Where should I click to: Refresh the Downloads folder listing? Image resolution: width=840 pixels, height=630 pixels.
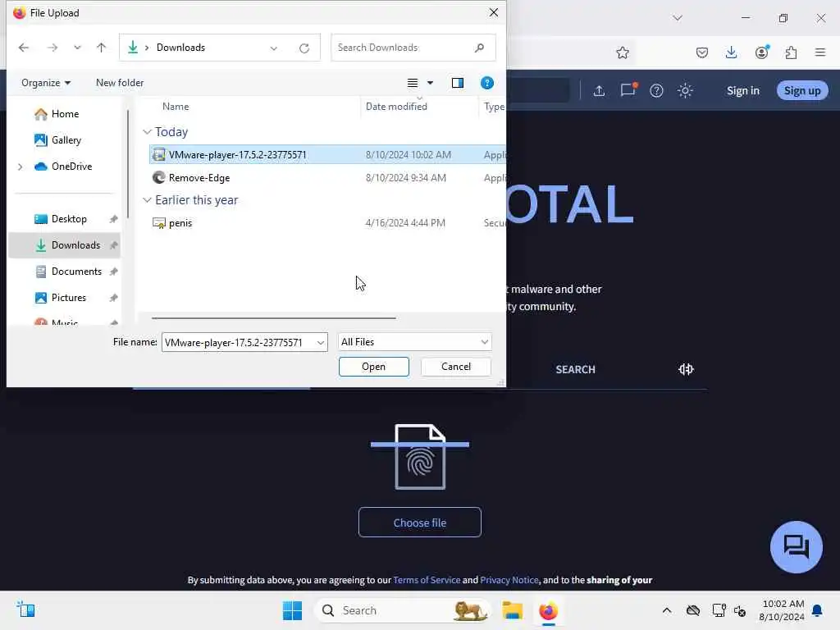pyautogui.click(x=304, y=48)
